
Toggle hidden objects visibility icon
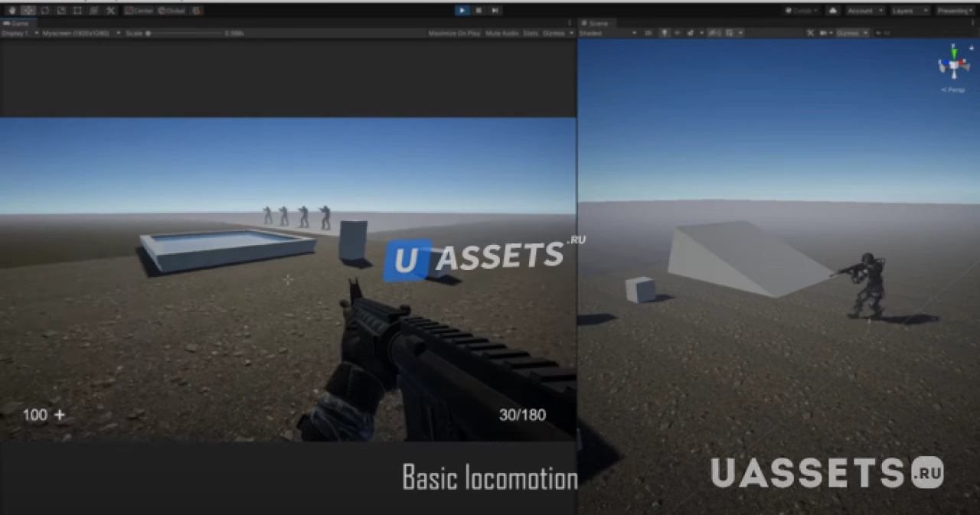coord(714,34)
